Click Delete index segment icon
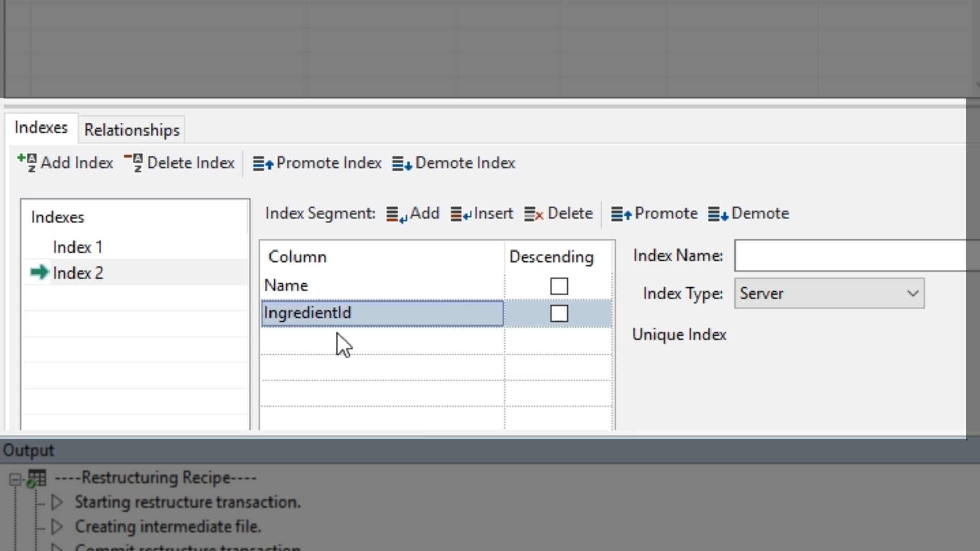 point(534,214)
